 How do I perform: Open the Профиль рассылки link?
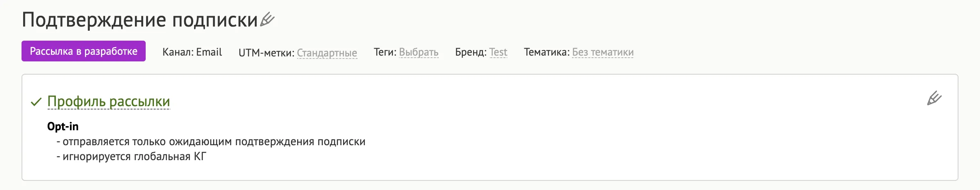108,101
